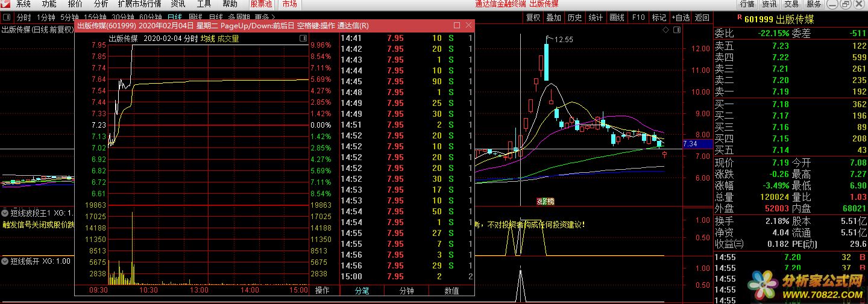Click the panel toggle icon beside 成交量
The width and height of the screenshot is (868, 304).
tap(303, 39)
